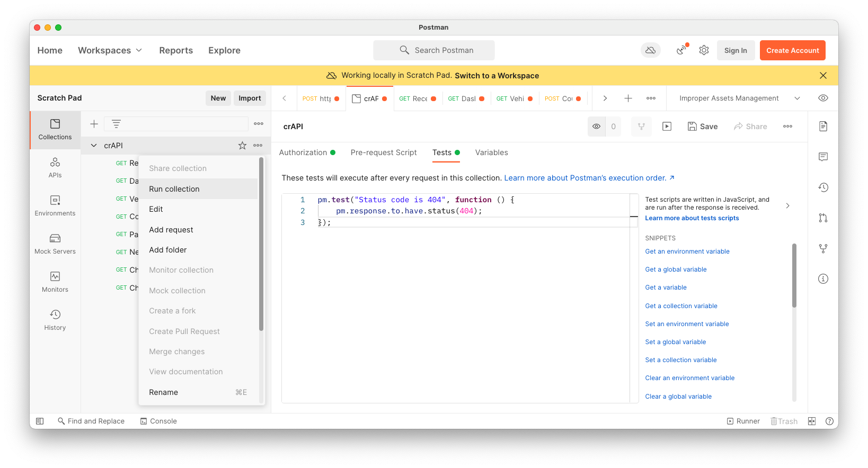The image size is (868, 468).
Task: Open the Mock Servers sidebar section
Action: coord(55,244)
